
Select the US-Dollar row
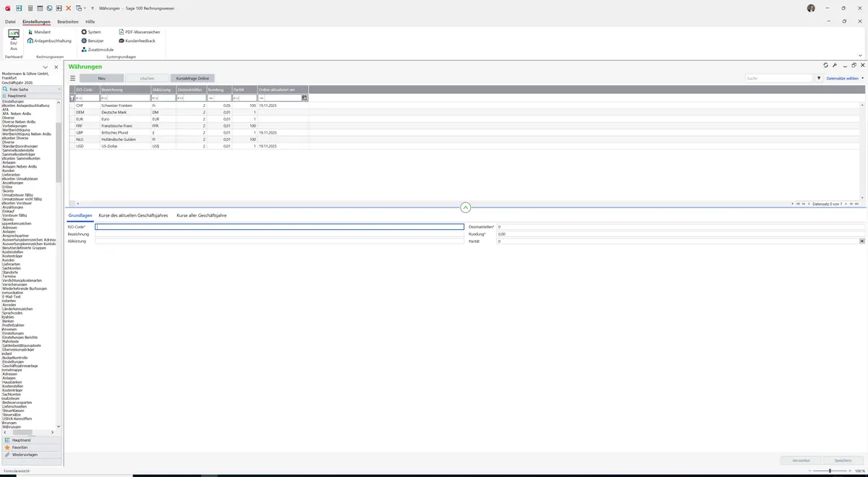466,146
